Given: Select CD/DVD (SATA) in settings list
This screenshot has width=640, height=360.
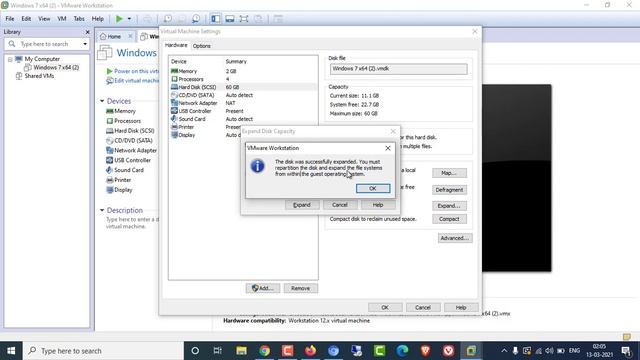Looking at the screenshot, I should point(243,95).
